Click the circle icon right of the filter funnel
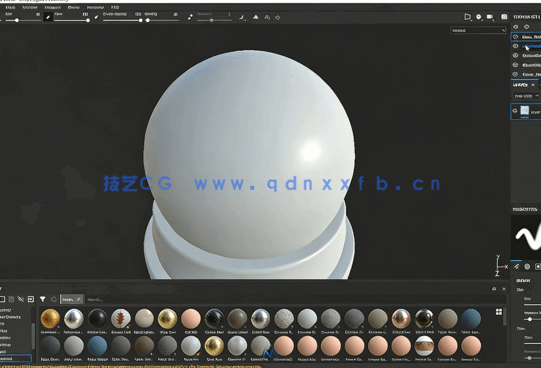The width and height of the screenshot is (541, 368). [x=53, y=299]
